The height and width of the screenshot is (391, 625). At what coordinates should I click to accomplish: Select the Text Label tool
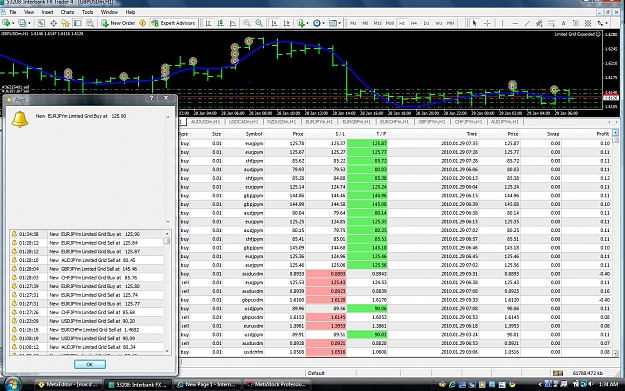coord(576,23)
